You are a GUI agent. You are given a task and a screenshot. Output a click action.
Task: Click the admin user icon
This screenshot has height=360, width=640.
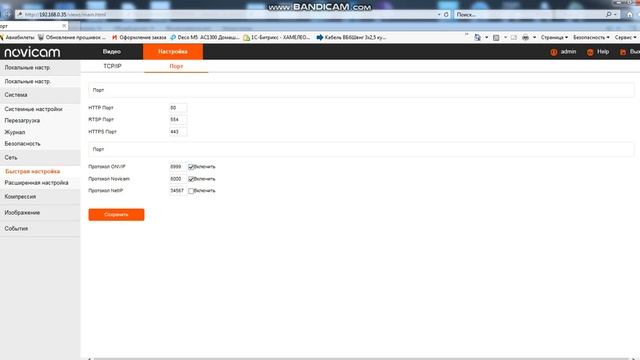(553, 52)
